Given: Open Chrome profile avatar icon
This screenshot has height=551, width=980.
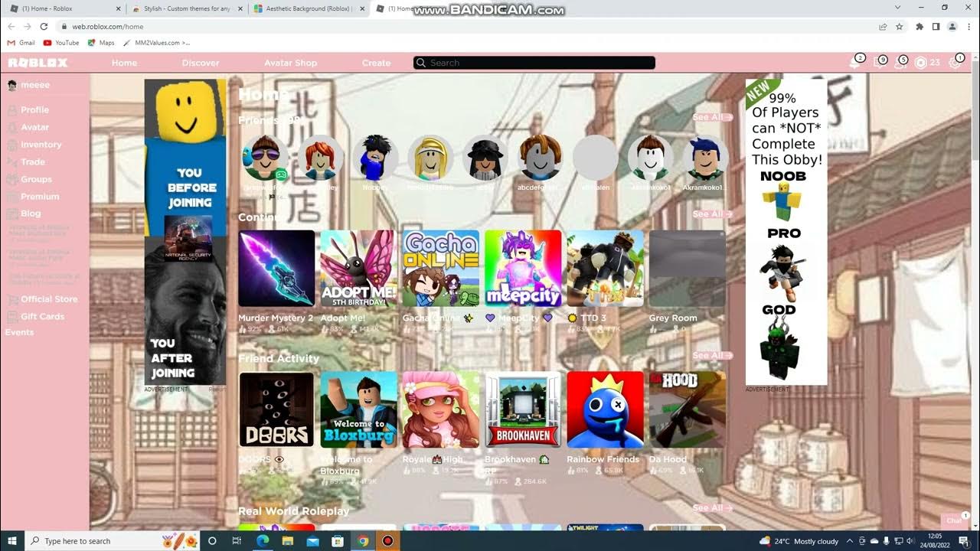Looking at the screenshot, I should point(952,26).
